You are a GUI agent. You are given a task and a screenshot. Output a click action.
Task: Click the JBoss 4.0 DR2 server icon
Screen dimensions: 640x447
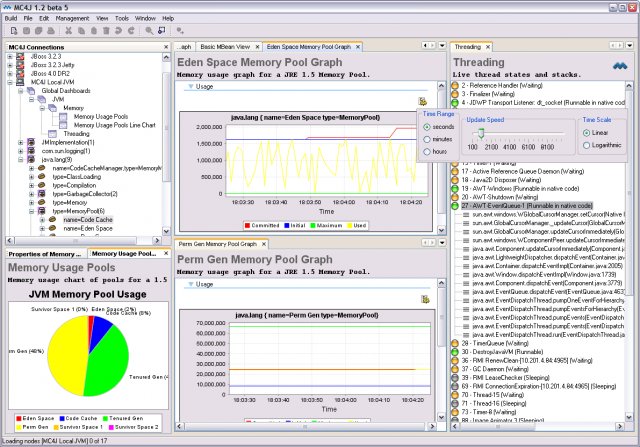click(x=20, y=73)
